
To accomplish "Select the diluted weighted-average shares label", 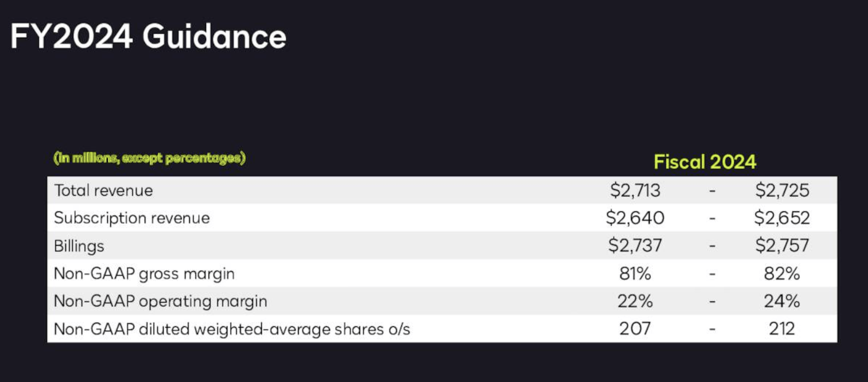I will [x=232, y=329].
